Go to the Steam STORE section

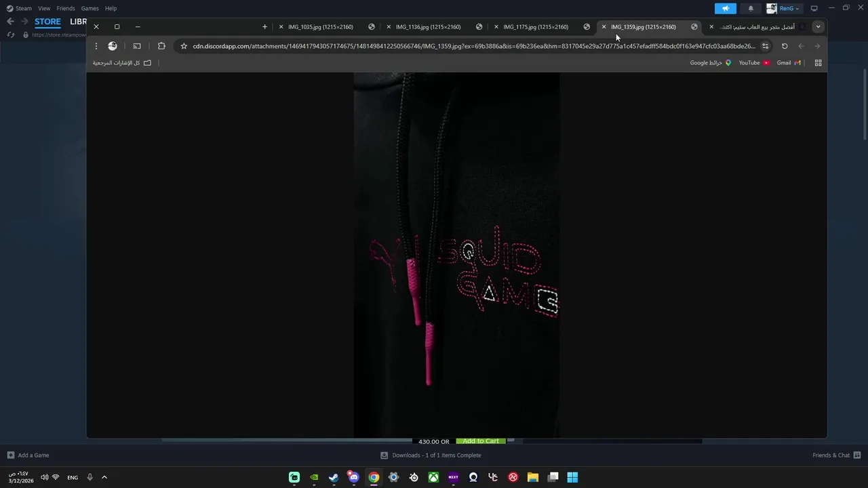[47, 22]
